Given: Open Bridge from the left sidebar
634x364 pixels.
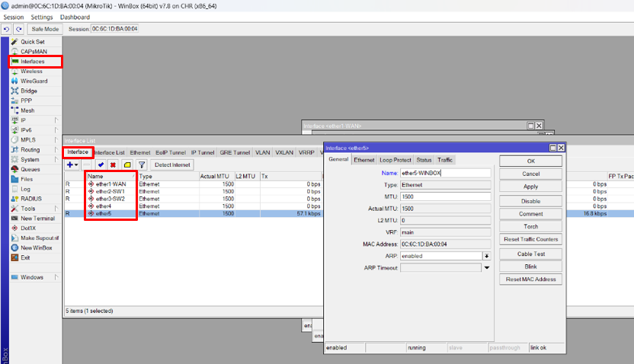Looking at the screenshot, I should pos(29,91).
